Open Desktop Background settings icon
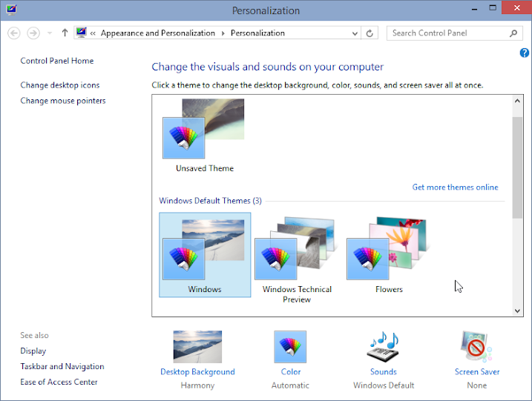The height and width of the screenshot is (401, 532). pos(197,347)
